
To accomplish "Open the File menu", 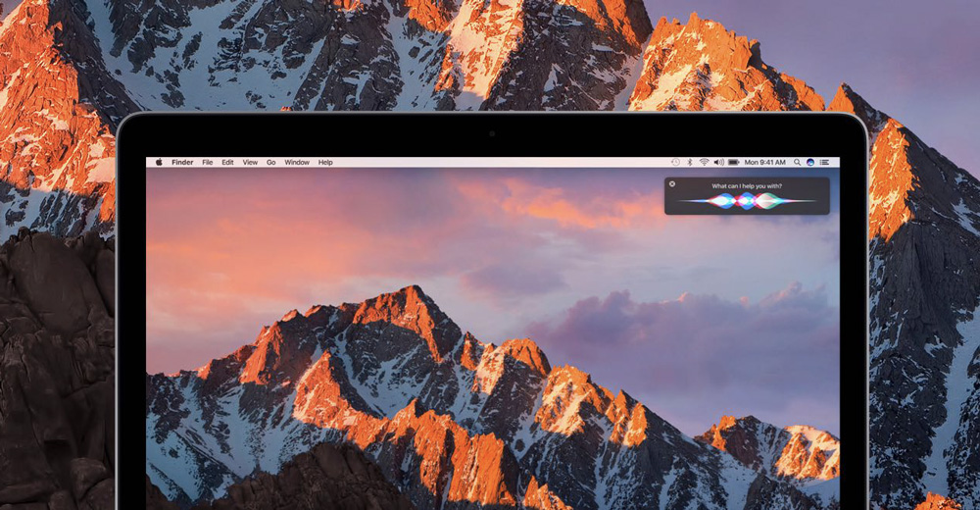I will tap(208, 162).
